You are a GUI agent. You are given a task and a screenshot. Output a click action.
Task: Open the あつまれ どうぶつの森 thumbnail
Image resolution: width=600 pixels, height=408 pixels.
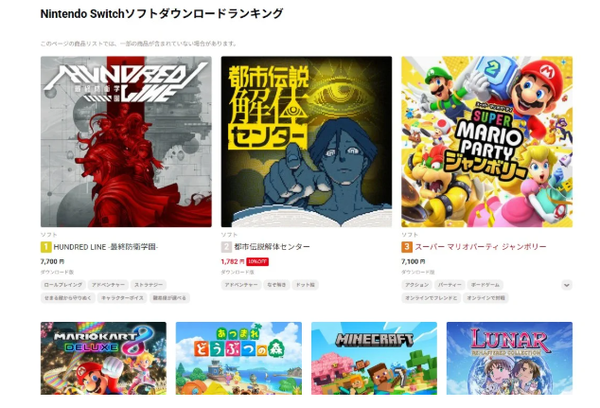[239, 358]
